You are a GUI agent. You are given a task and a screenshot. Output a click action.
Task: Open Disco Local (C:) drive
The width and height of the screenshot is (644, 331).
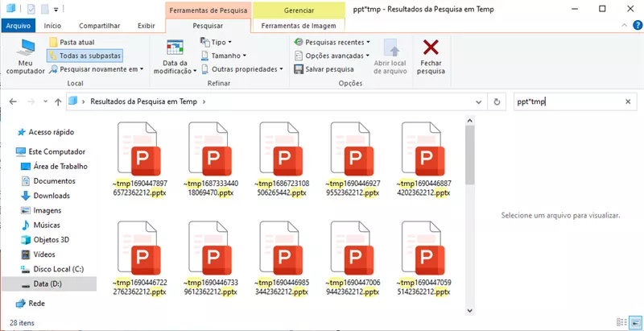click(x=58, y=269)
